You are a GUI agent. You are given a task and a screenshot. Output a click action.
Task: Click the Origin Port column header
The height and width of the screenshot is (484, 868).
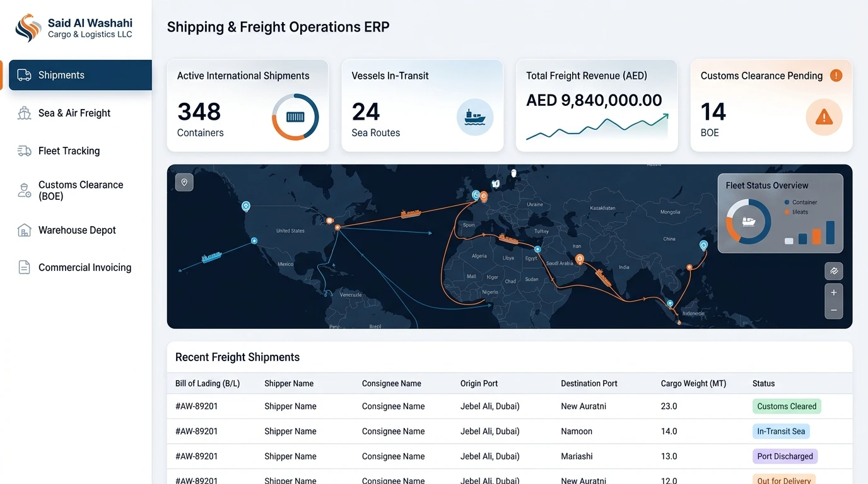tap(479, 383)
